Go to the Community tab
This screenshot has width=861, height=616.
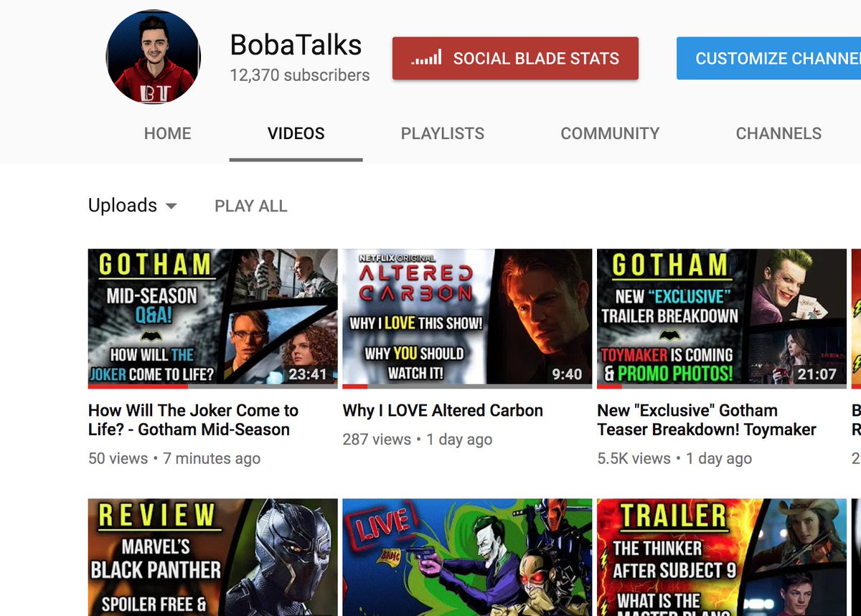(610, 133)
